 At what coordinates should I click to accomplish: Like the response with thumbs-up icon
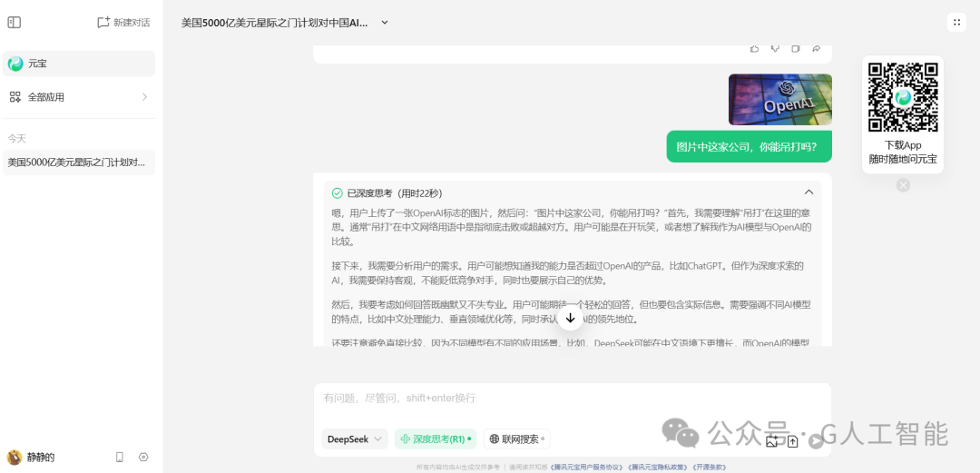[754, 48]
